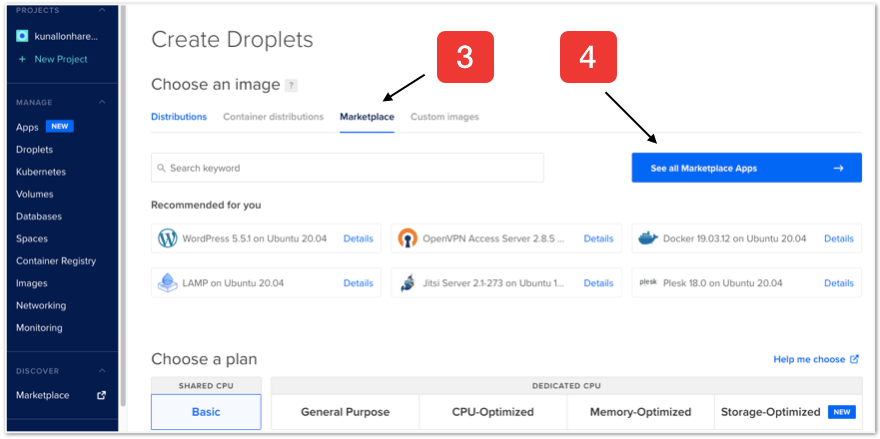Viewport: 880px width, 439px height.
Task: Choose the CPU-Optimized plan
Action: [x=493, y=412]
